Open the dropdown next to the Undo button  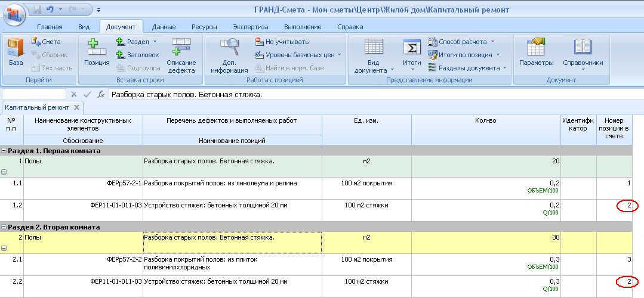[x=61, y=9]
